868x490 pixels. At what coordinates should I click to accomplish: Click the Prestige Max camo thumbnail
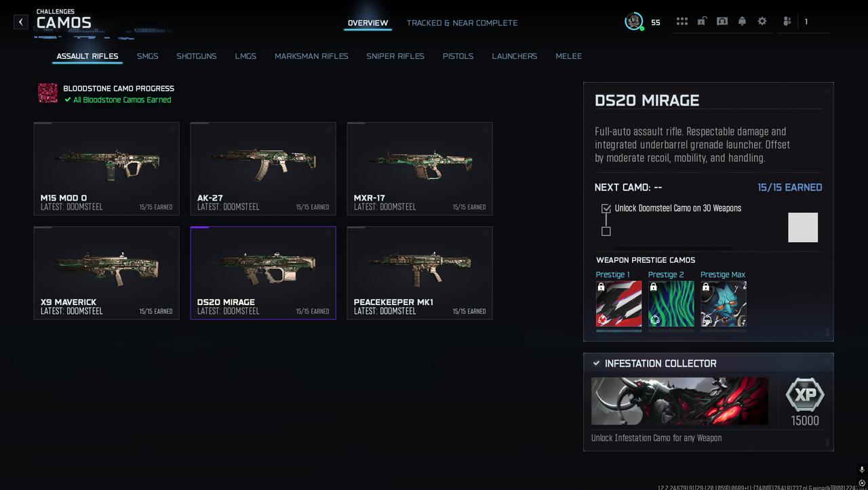[x=723, y=304]
